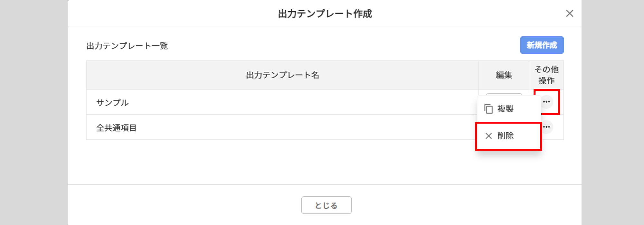Image resolution: width=644 pixels, height=225 pixels.
Task: Click the とじる button
Action: [x=326, y=205]
